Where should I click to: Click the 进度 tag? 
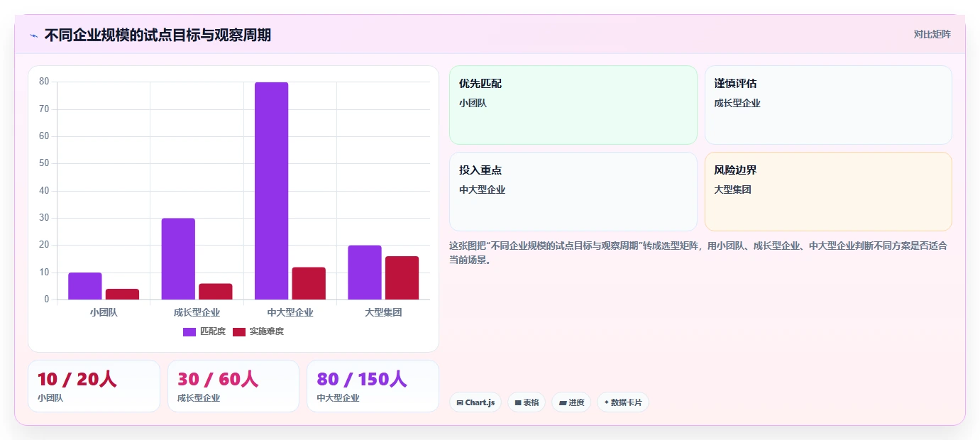(x=571, y=402)
